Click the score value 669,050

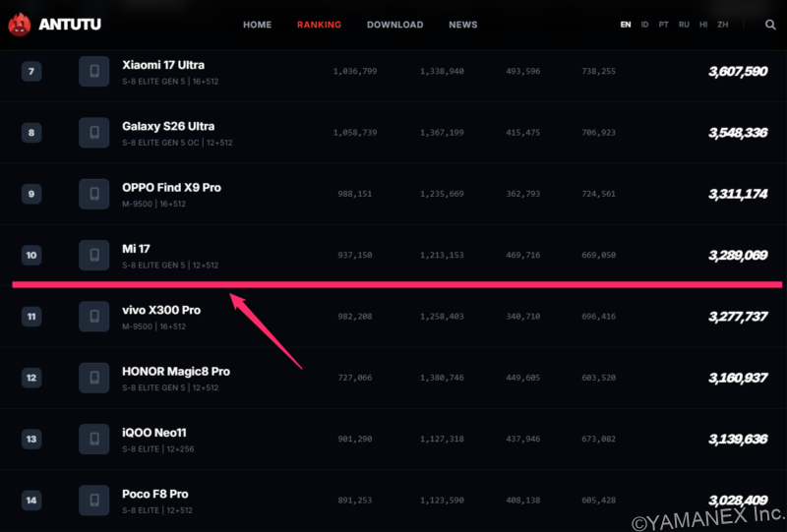tap(598, 255)
